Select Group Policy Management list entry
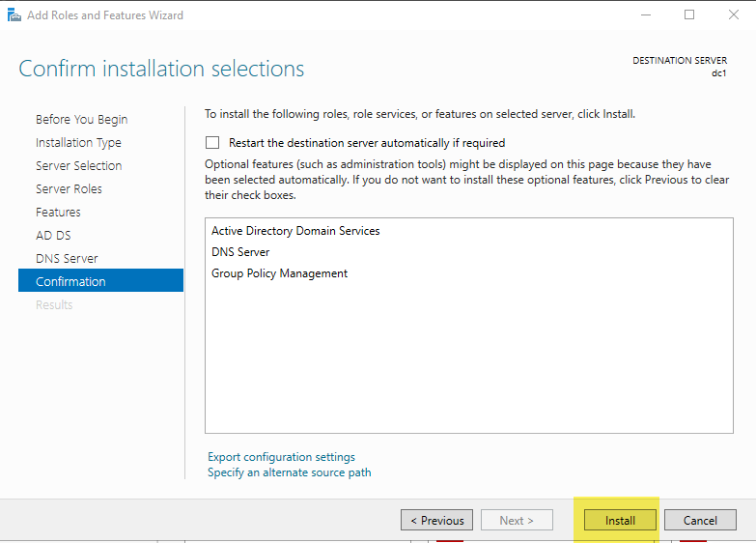756x543 pixels. coord(279,273)
